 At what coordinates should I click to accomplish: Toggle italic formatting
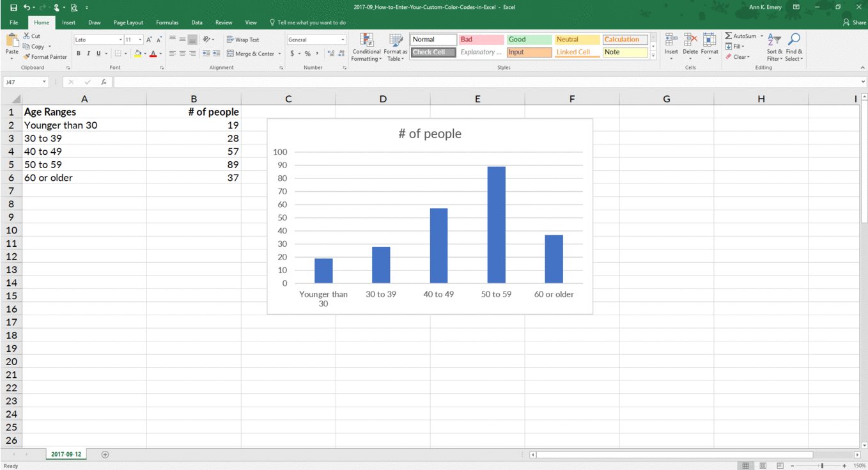tap(88, 53)
